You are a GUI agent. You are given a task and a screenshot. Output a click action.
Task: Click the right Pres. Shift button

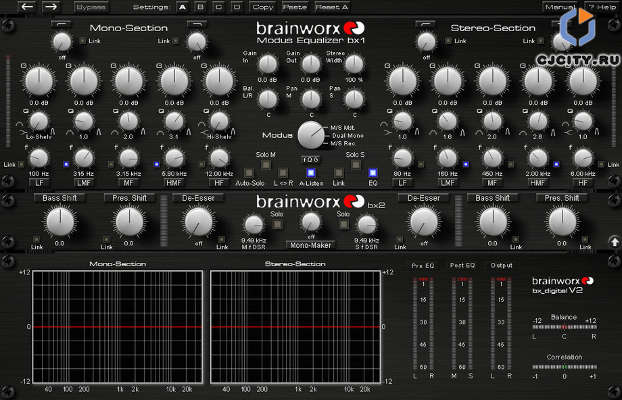pos(562,198)
